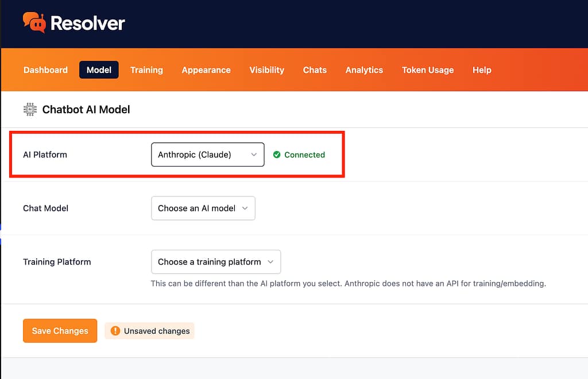The image size is (588, 379).
Task: Expand the Choose an AI model dropdown
Action: [x=203, y=208]
